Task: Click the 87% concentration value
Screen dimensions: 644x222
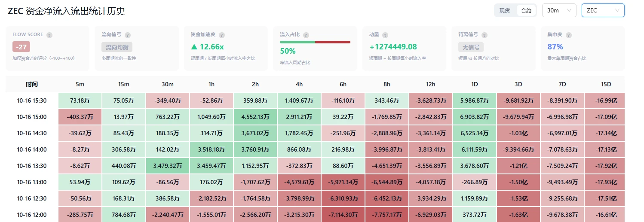Action: click(555, 47)
